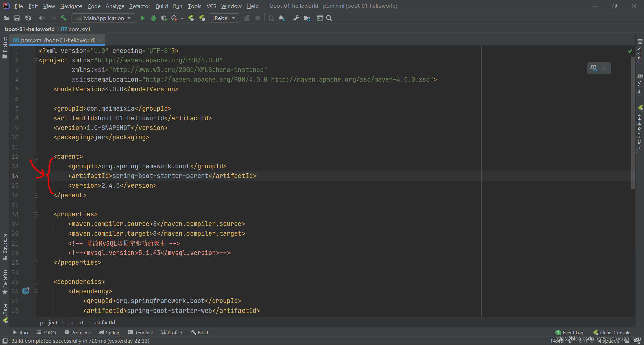The height and width of the screenshot is (345, 644).
Task: Open the Profiler tool window
Action: click(171, 333)
